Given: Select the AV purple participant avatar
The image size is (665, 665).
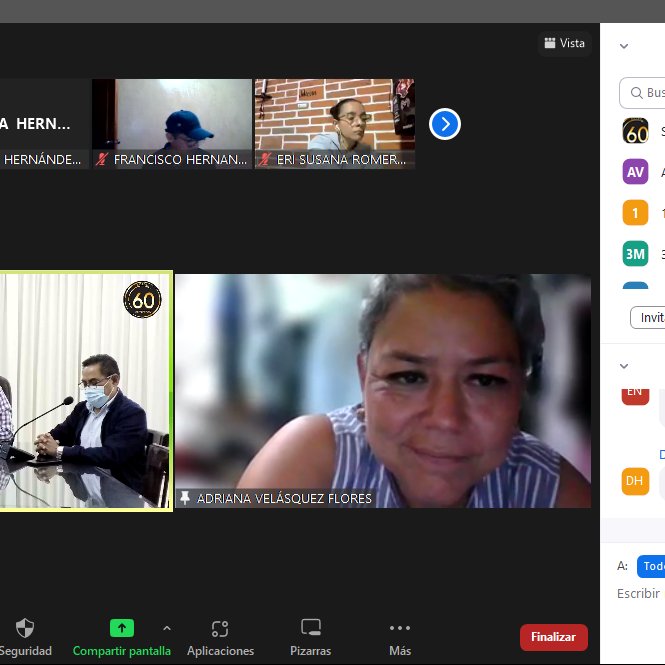Looking at the screenshot, I should [x=635, y=172].
